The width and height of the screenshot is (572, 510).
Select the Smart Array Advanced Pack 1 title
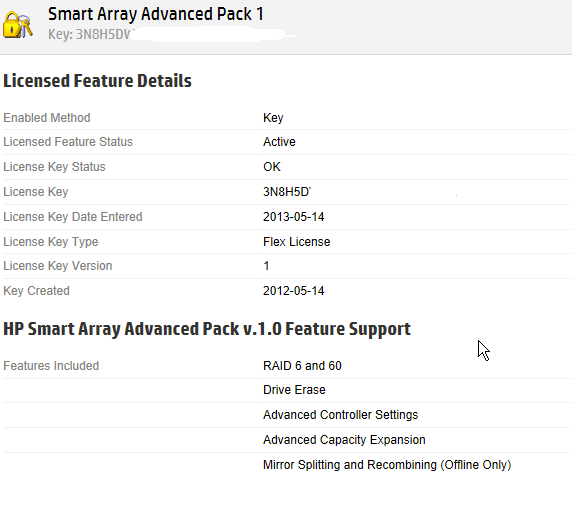(x=156, y=14)
